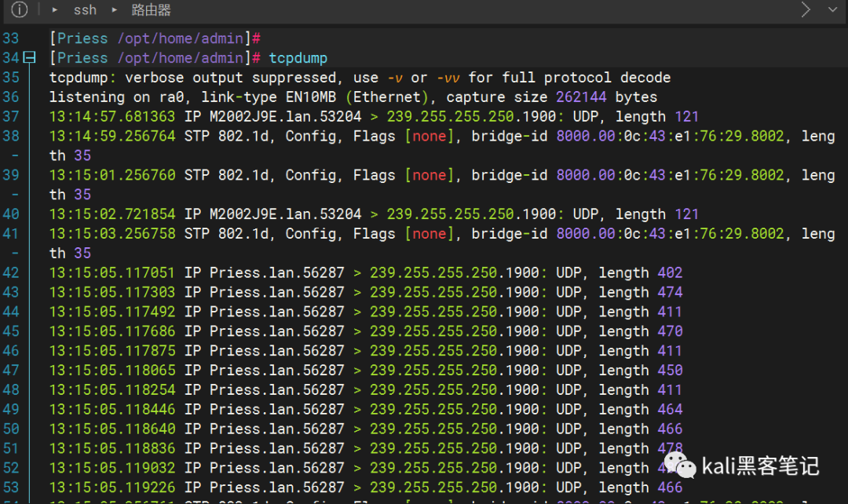Viewport: 848px width, 504px height.
Task: Click the right chevron at top bar
Action: pyautogui.click(x=806, y=9)
